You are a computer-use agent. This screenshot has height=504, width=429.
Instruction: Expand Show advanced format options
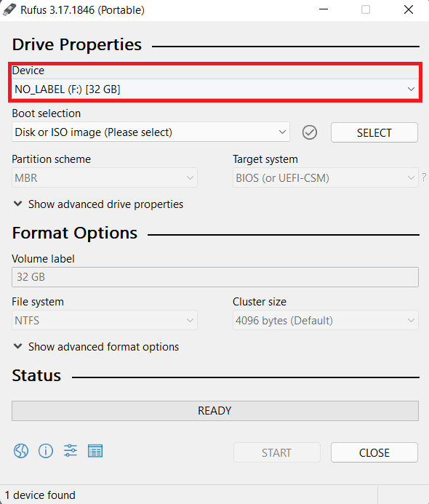pyautogui.click(x=96, y=346)
